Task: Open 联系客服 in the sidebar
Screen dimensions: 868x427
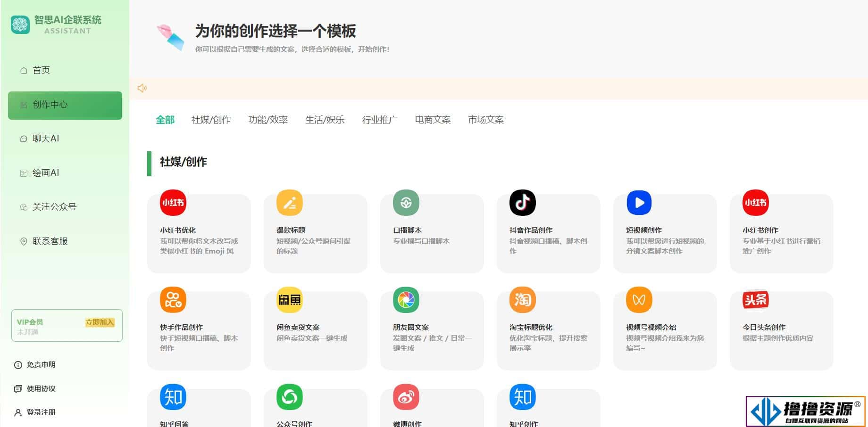Action: click(x=65, y=241)
